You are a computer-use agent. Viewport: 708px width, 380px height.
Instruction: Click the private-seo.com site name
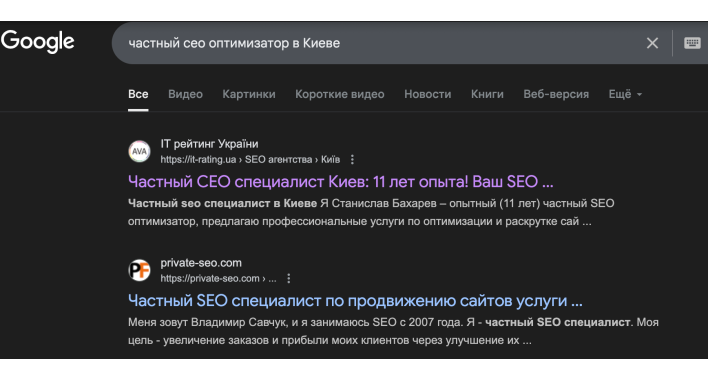point(201,263)
